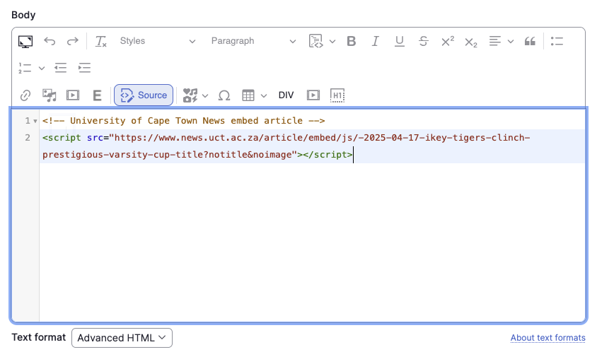Toggle italic formatting
Viewport: 597px width, 364px height.
[x=376, y=41]
